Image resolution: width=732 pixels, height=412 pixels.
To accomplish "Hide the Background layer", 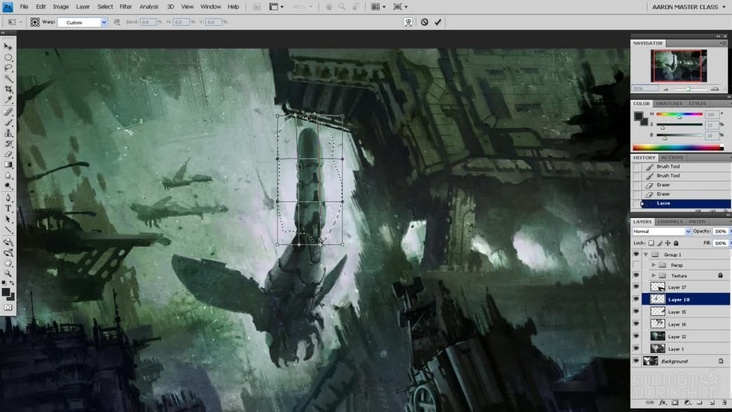I will point(636,360).
